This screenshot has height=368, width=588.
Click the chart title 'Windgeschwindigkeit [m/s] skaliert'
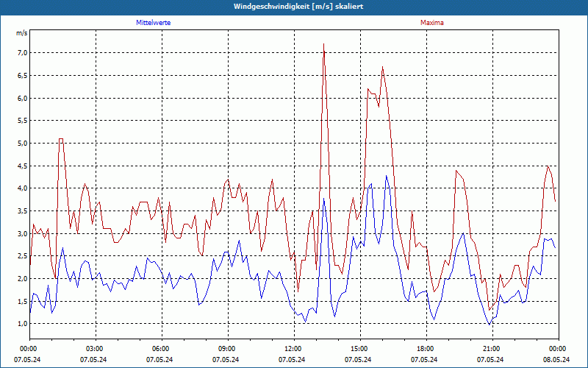point(298,7)
